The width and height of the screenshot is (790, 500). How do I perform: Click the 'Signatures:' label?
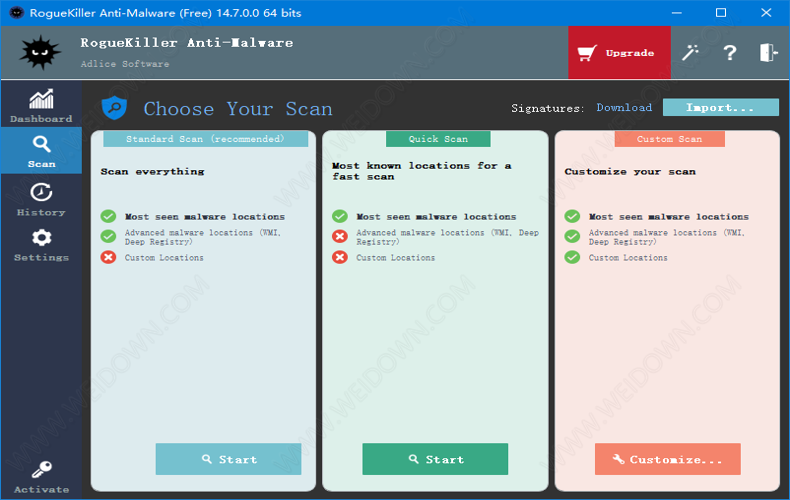(x=548, y=108)
